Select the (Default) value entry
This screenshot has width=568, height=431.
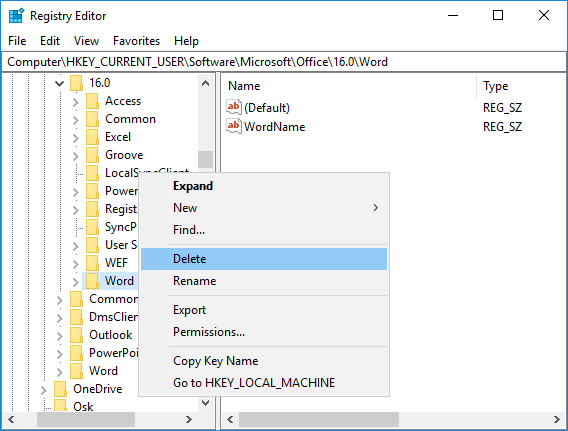tap(267, 108)
